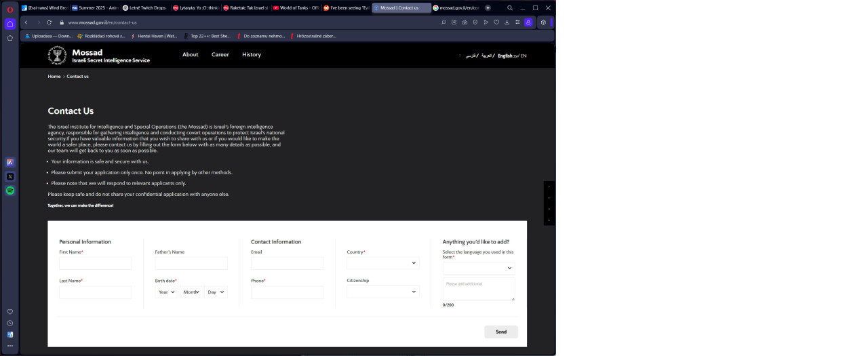This screenshot has width=868, height=356.
Task: Click the padlock site security icon
Action: 62,22
